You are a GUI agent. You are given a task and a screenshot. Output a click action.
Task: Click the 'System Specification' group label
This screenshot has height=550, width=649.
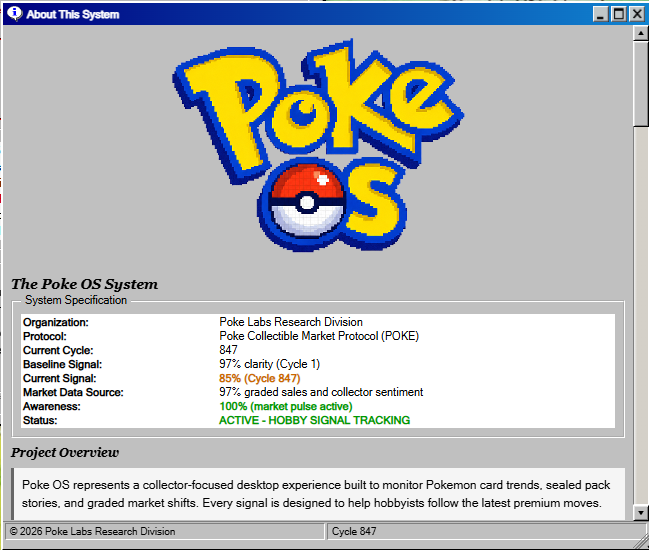[x=76, y=300]
